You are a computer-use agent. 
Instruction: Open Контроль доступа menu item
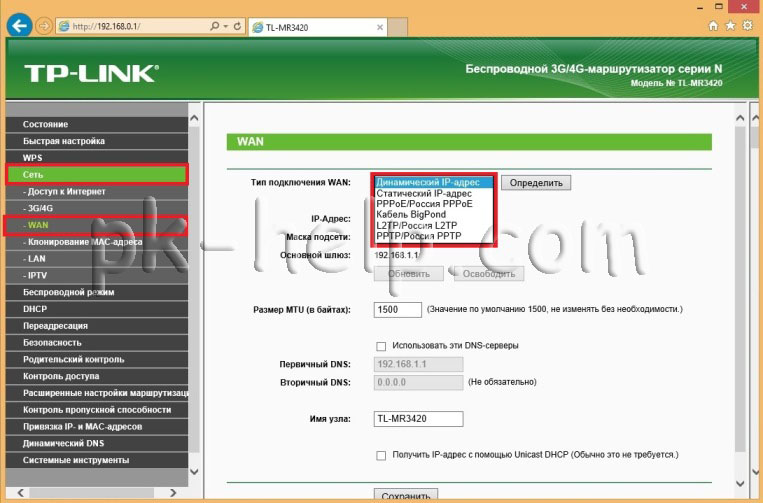97,376
